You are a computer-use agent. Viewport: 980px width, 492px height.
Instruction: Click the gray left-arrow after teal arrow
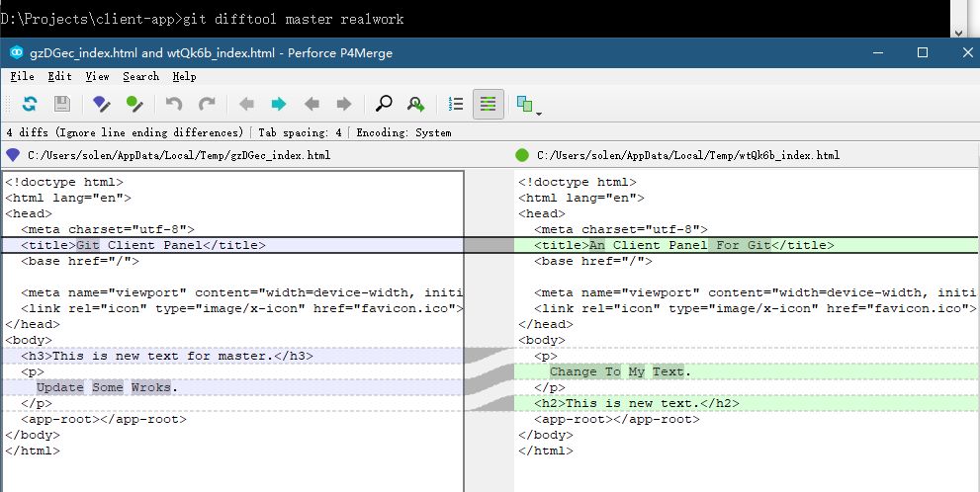(x=312, y=104)
